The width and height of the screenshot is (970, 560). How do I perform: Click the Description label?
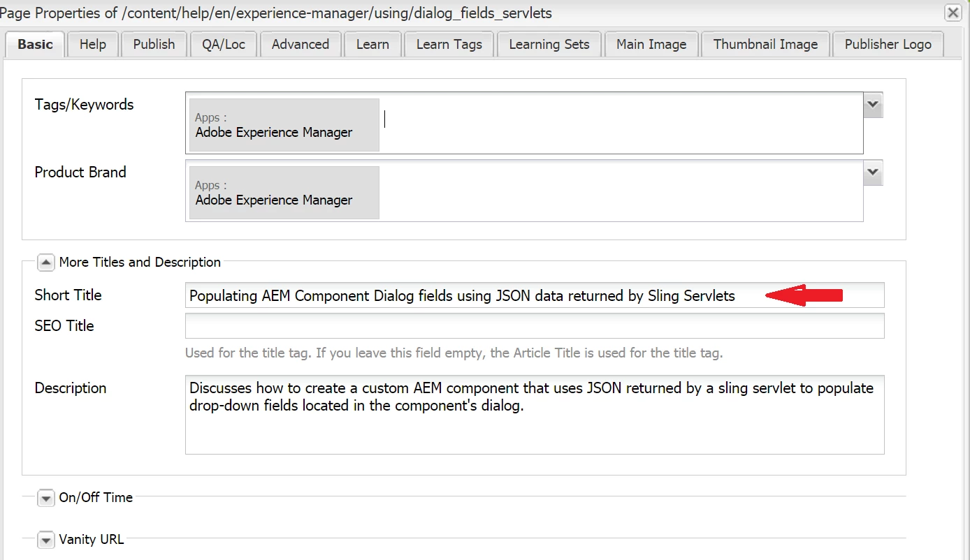(71, 388)
